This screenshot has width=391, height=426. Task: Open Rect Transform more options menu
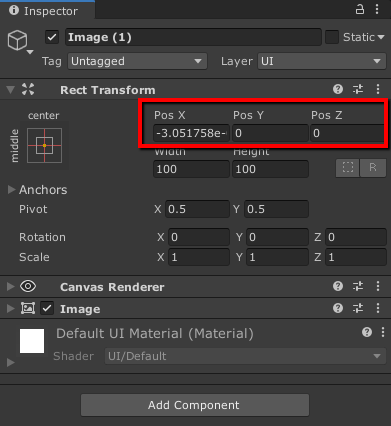(378, 89)
